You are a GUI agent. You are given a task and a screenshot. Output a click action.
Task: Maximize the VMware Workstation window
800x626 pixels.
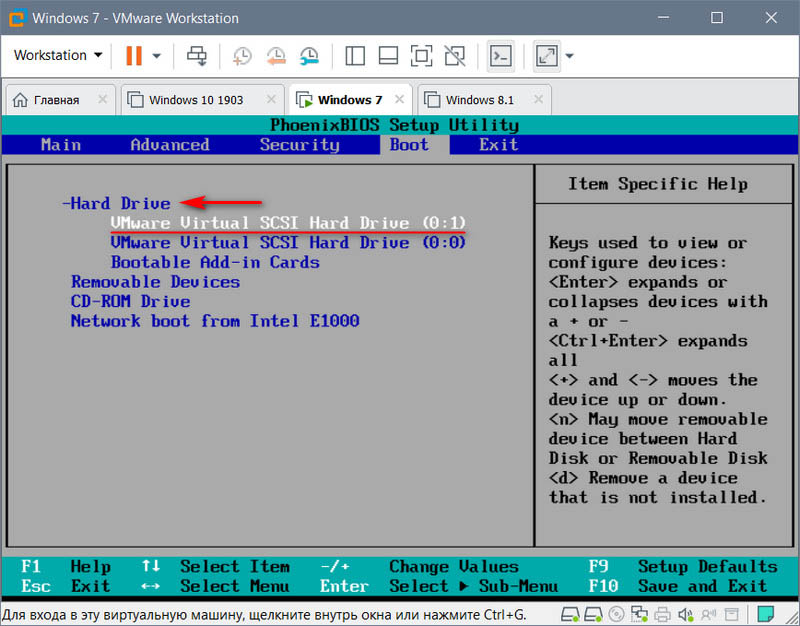[x=717, y=18]
